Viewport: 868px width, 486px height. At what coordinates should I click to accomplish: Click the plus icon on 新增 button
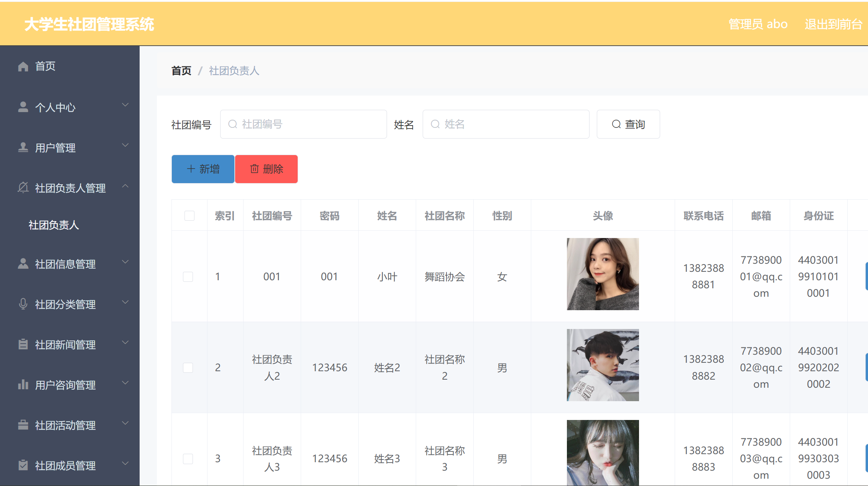pyautogui.click(x=191, y=169)
